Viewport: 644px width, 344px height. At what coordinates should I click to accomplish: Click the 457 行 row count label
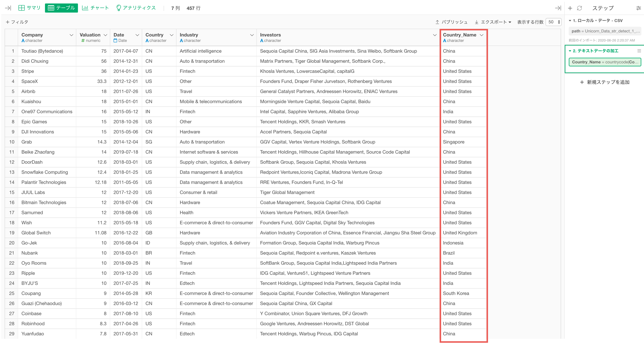point(193,8)
